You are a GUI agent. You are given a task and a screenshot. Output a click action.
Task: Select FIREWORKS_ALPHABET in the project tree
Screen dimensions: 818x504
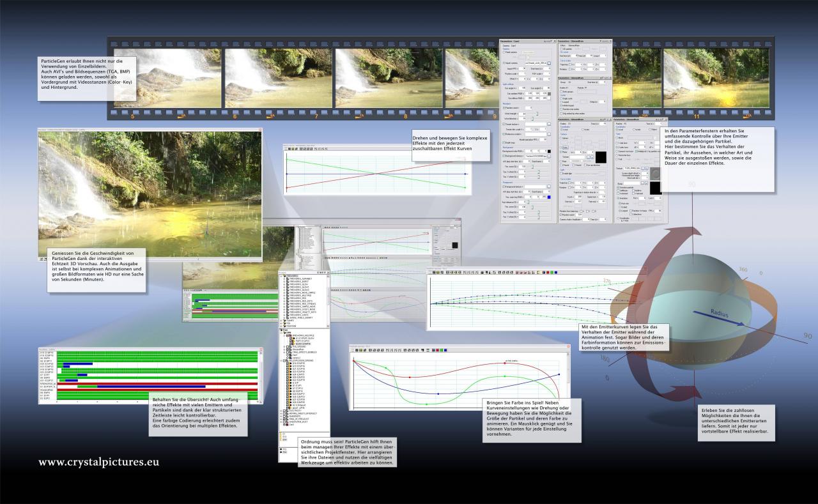pos(300,279)
